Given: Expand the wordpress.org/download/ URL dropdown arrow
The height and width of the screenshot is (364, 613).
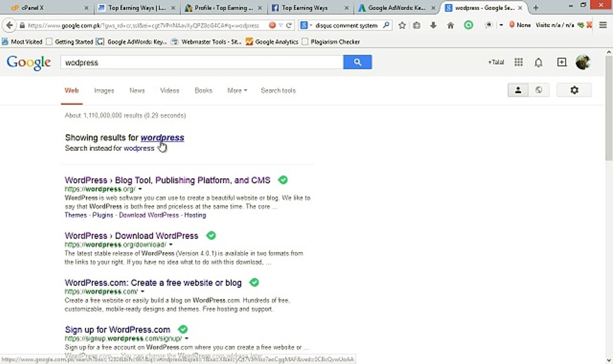Looking at the screenshot, I should coord(170,245).
